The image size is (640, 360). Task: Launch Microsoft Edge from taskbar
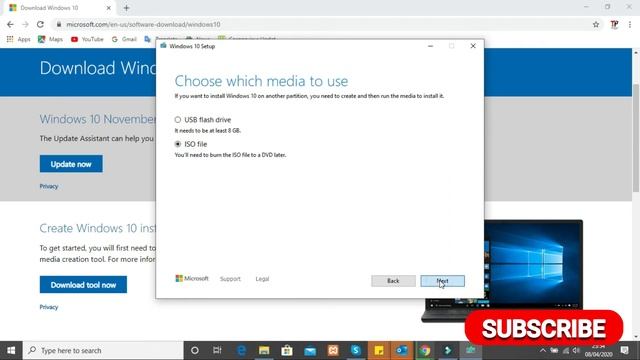click(x=241, y=350)
